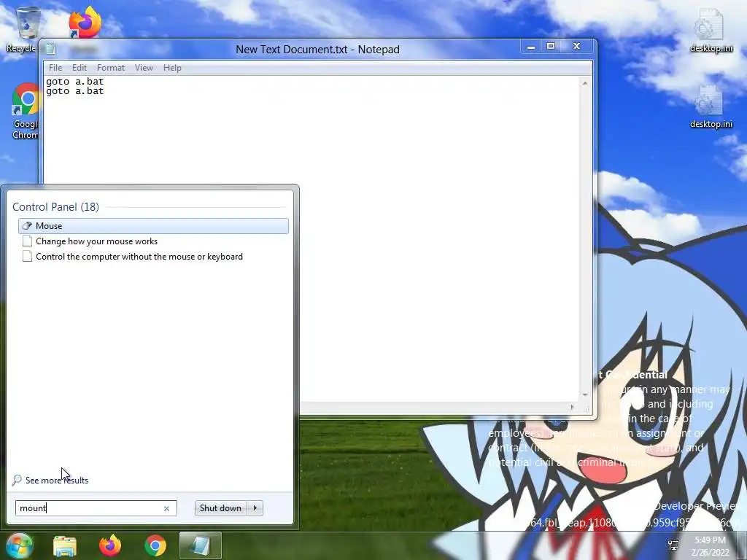
Task: Click the Notepad title bar icon
Action: [50, 49]
